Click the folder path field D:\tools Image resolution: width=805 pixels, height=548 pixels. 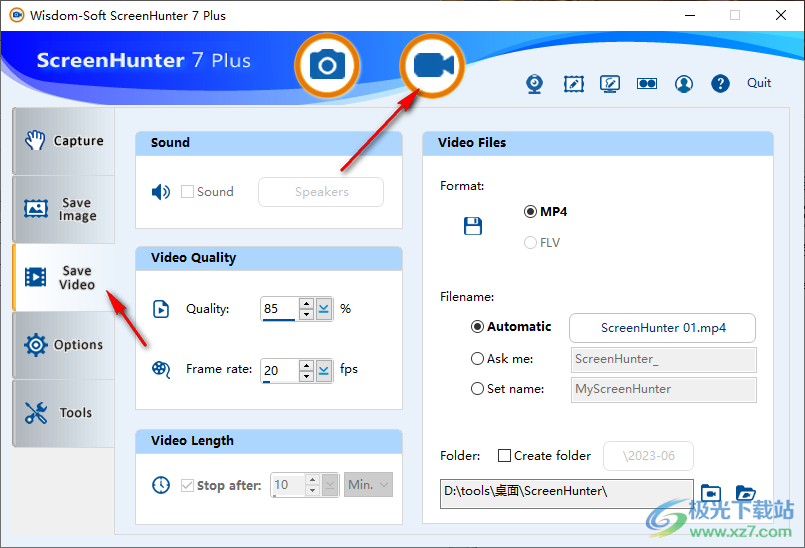click(567, 494)
